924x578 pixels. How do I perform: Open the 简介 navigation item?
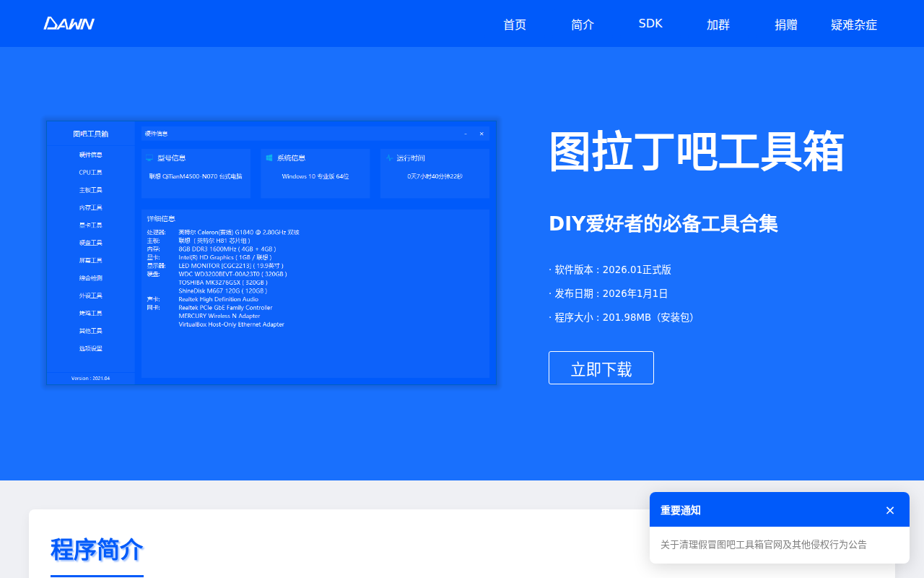click(x=582, y=24)
